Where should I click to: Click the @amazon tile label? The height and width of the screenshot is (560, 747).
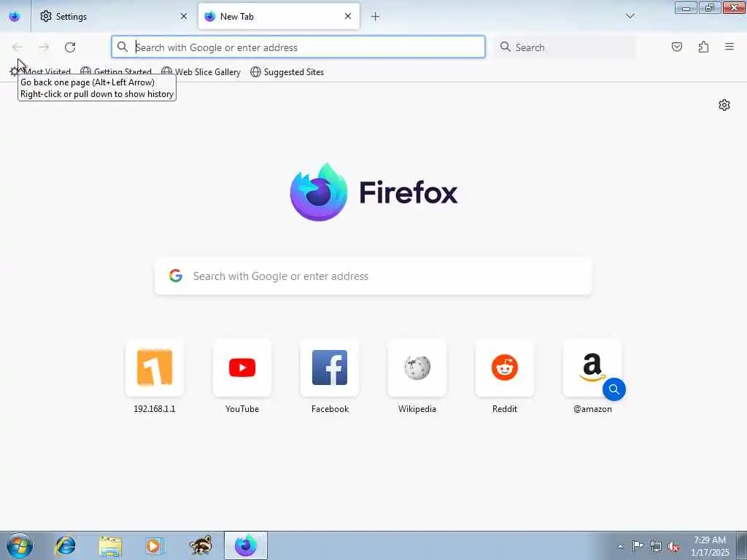592,409
